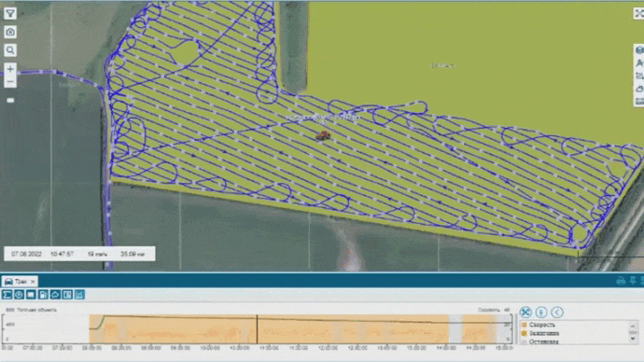Image resolution: width=644 pixels, height=362 pixels.
Task: Click the tractor marker on the field
Action: (x=323, y=135)
